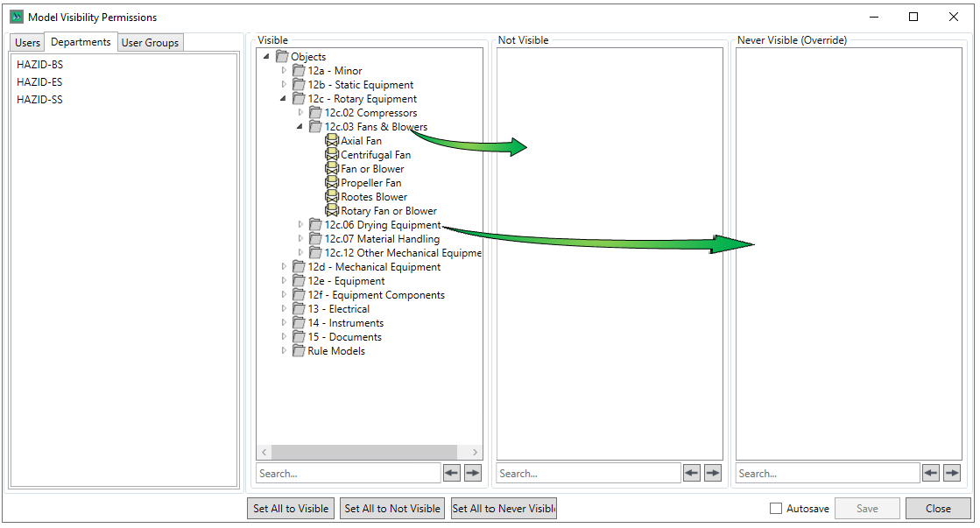This screenshot has height=528, width=980.
Task: Click the Axial Fan object icon
Action: (x=331, y=141)
